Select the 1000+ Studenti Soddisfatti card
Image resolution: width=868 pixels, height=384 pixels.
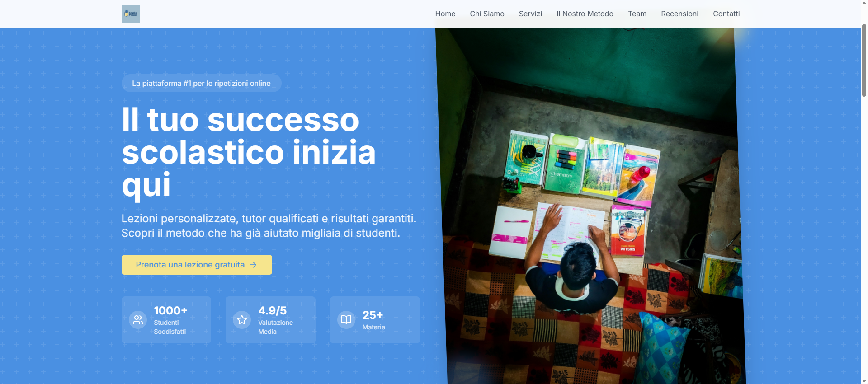coord(166,320)
